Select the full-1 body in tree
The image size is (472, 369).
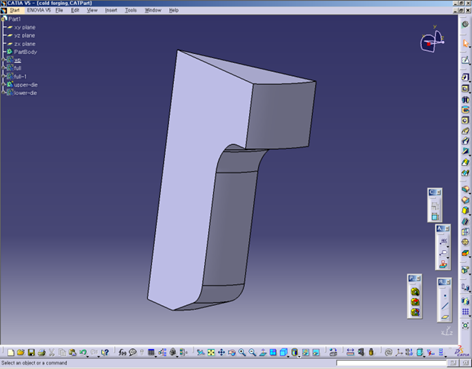pyautogui.click(x=20, y=76)
